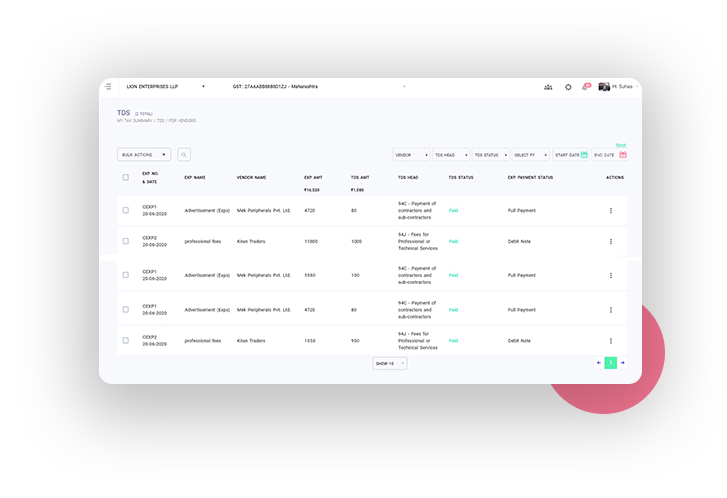The image size is (727, 498).
Task: Click the search magnifier icon button
Action: pyautogui.click(x=184, y=155)
